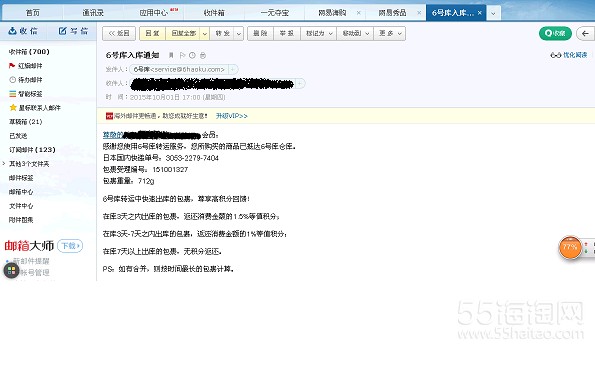The height and width of the screenshot is (375, 595).
Task: Click the clock icon by 待办邮件
Action: click(13, 80)
